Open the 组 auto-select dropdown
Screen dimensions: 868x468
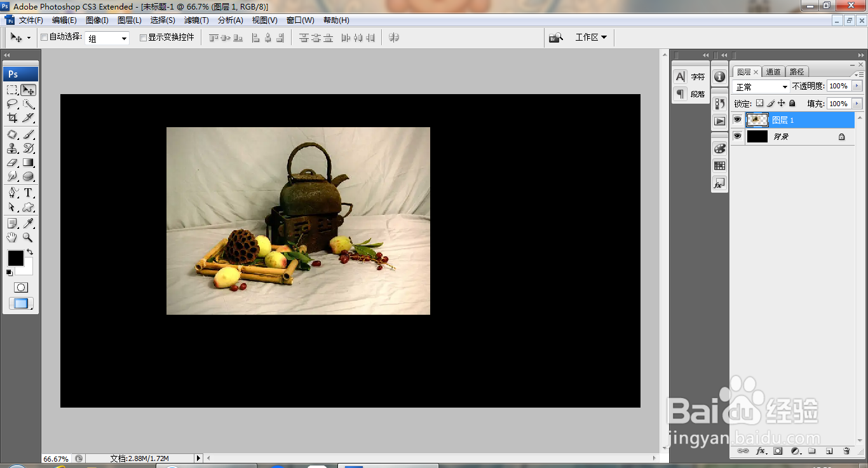tap(107, 38)
